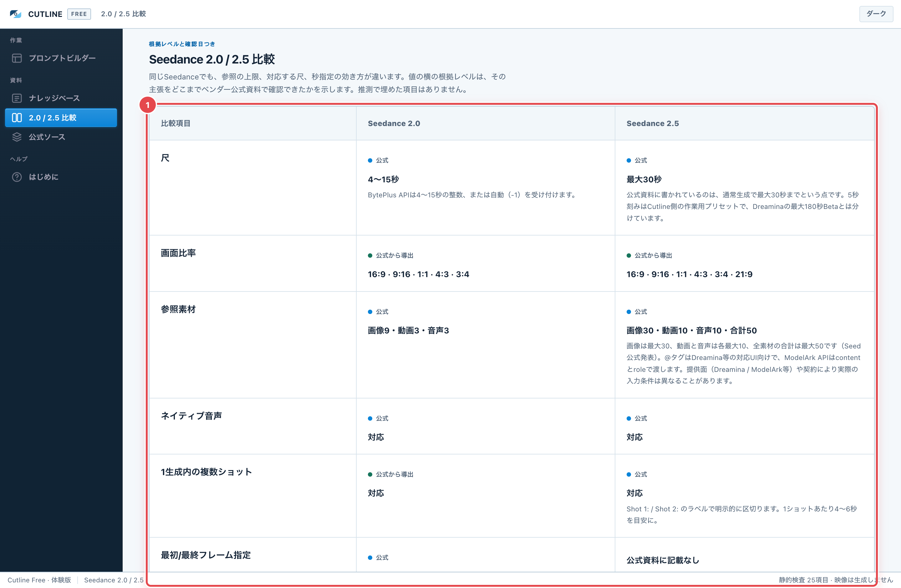Click the プロンプトビルダー layout icon
This screenshot has width=901, height=588.
[17, 58]
